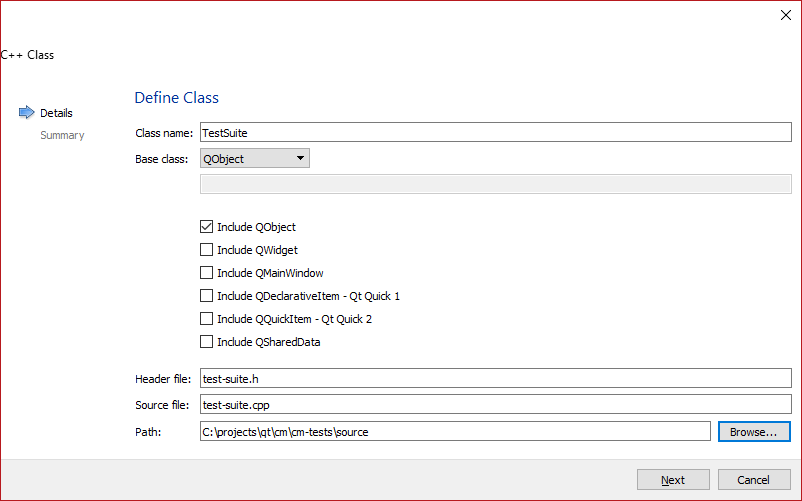
Task: Close the C++ Class wizard dialog
Action: tap(785, 15)
